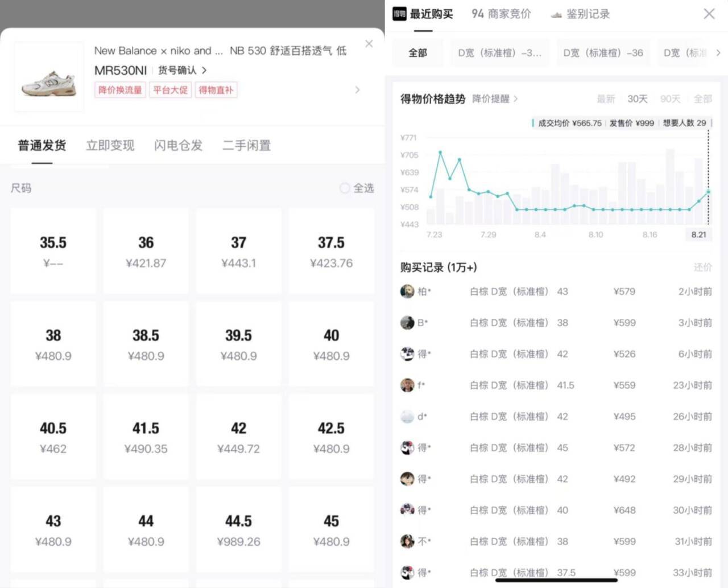The height and width of the screenshot is (588, 728).
Task: Open the 94 商家竞价 tab
Action: click(x=501, y=14)
